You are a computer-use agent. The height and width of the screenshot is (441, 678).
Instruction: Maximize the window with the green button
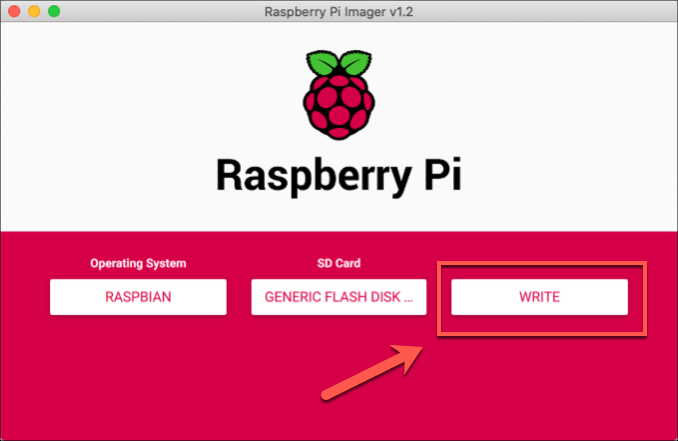[x=54, y=11]
